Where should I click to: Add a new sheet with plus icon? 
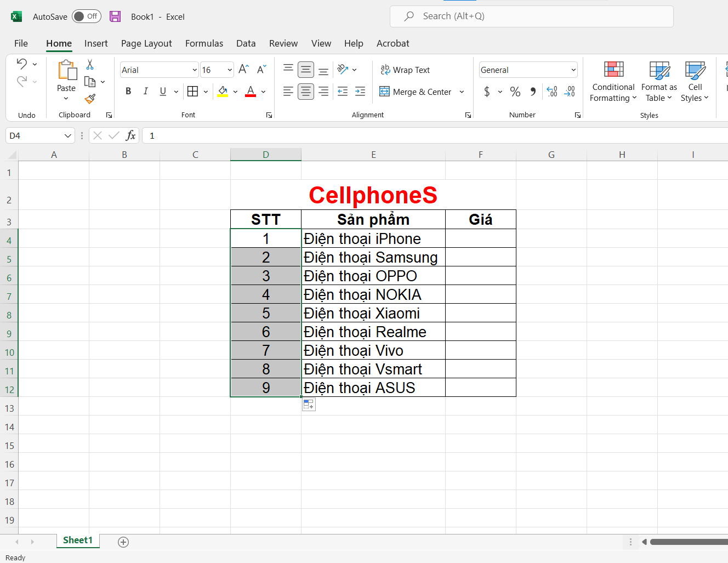(123, 542)
